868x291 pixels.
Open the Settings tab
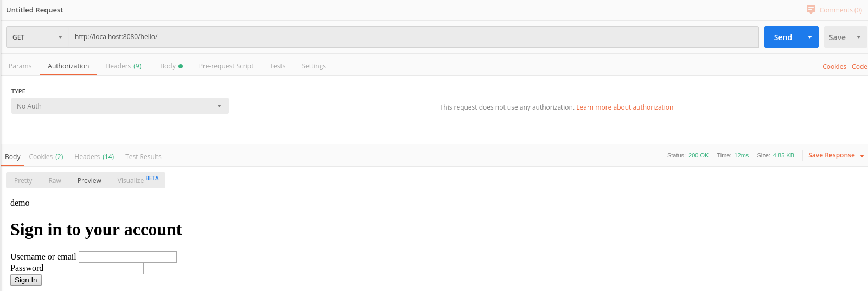click(314, 66)
